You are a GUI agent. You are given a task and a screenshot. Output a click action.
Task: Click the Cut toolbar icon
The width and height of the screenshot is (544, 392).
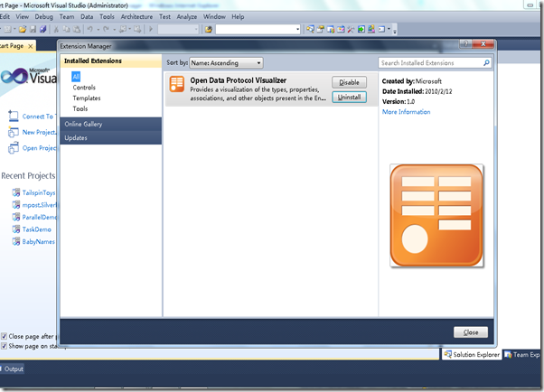56,30
